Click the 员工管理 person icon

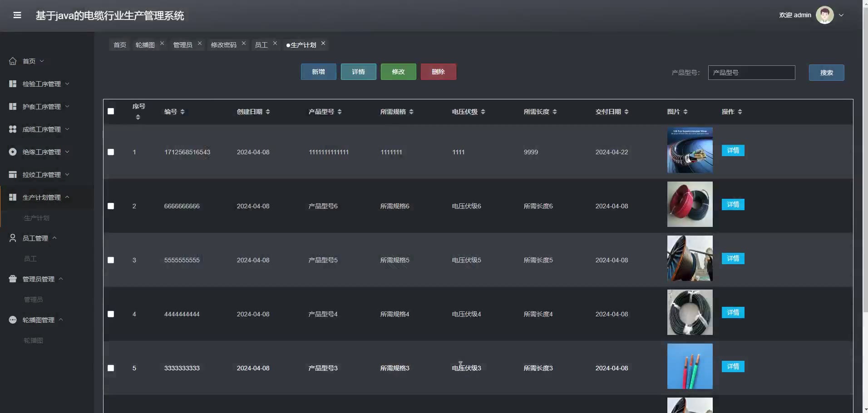(x=13, y=238)
